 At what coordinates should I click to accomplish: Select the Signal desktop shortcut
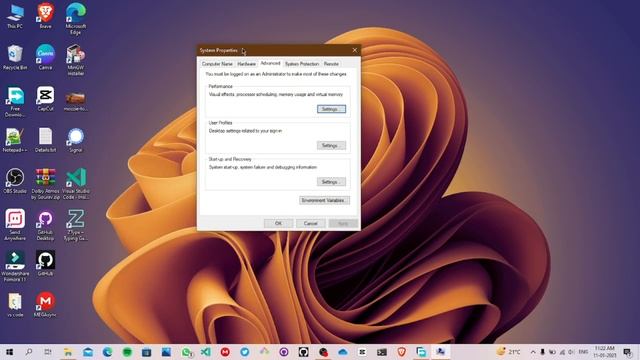coord(76,140)
